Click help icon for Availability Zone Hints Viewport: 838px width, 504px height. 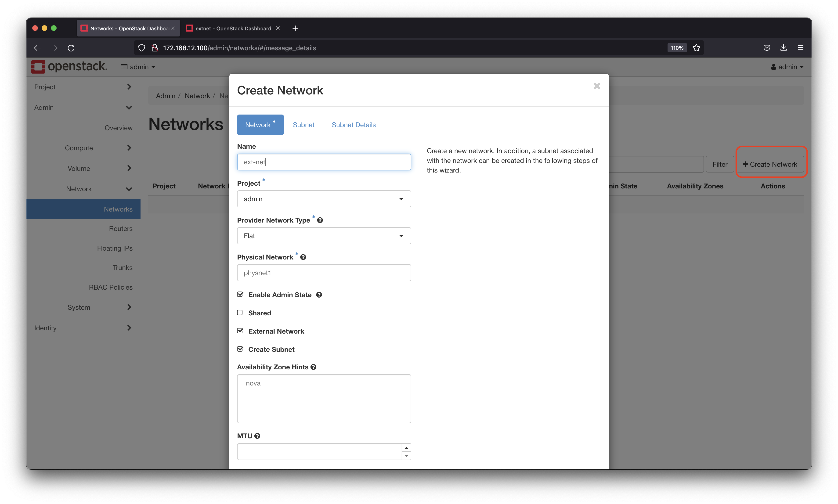(313, 367)
